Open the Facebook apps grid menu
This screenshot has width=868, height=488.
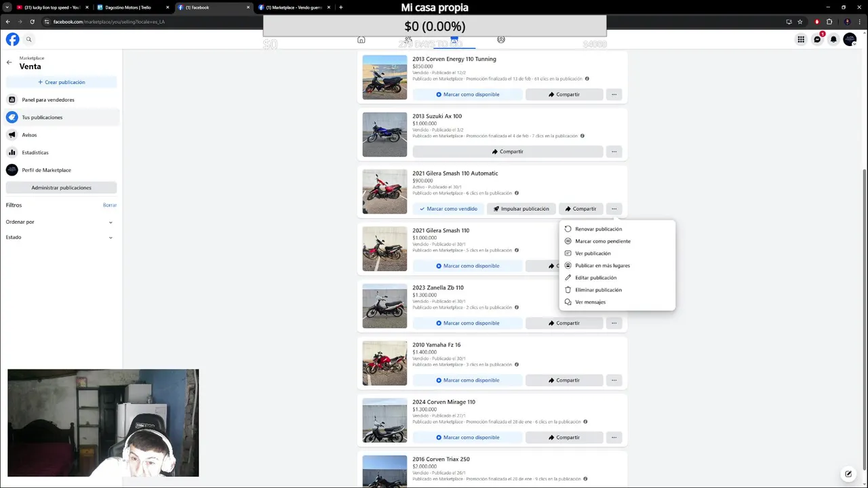click(801, 39)
